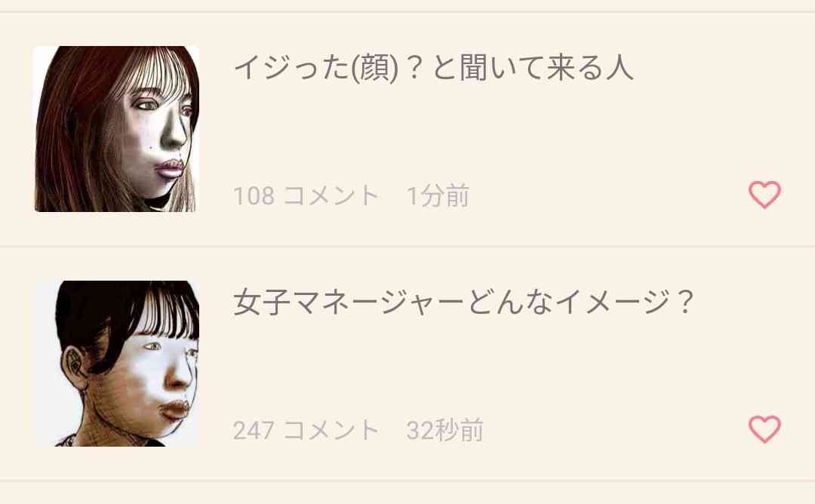Image resolution: width=815 pixels, height=504 pixels.
Task: View the 108 コメント count
Action: 306,196
